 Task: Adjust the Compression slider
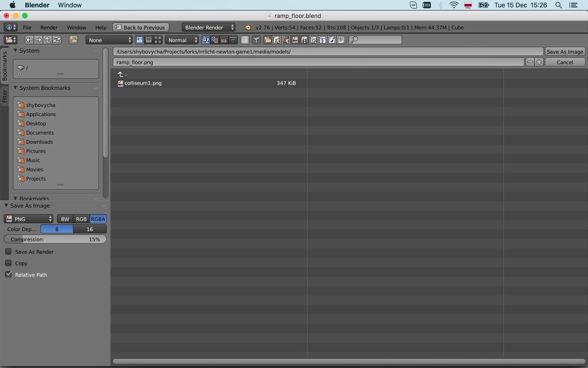(x=55, y=239)
